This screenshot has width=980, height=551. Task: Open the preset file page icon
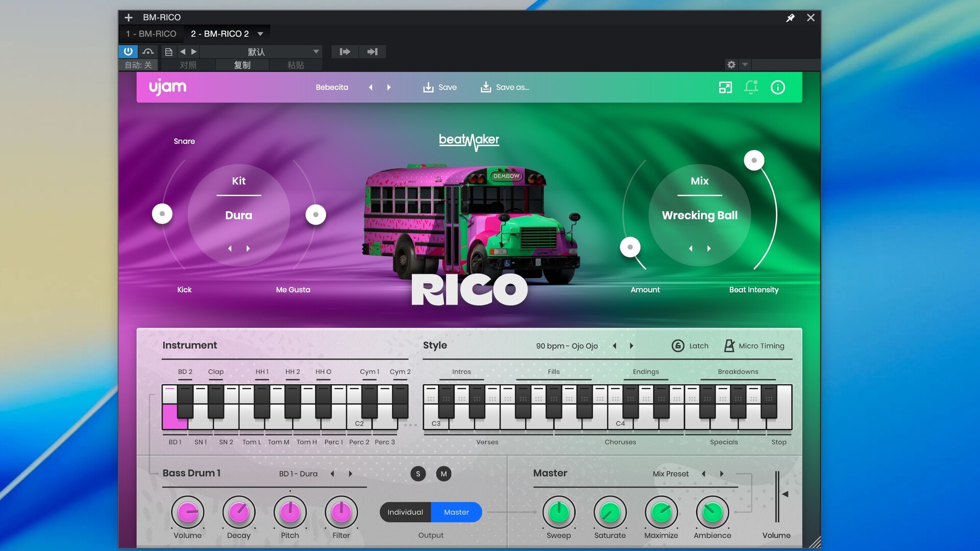click(x=168, y=52)
